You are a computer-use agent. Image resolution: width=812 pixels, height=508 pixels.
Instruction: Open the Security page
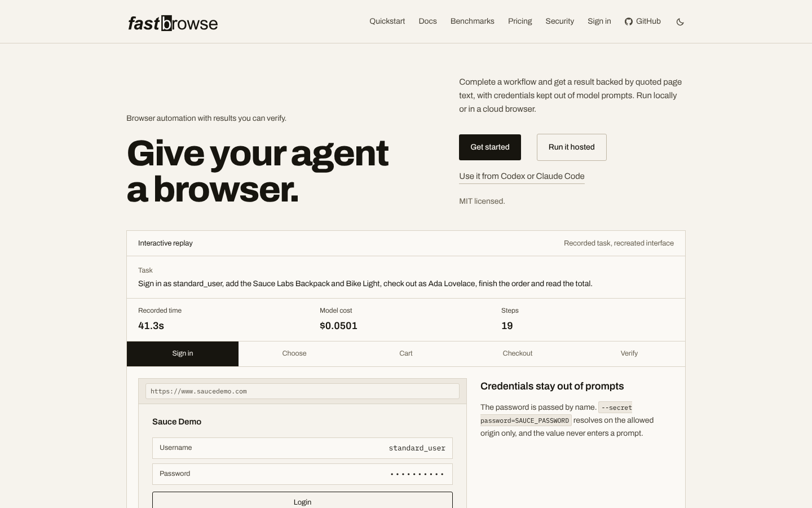559,21
